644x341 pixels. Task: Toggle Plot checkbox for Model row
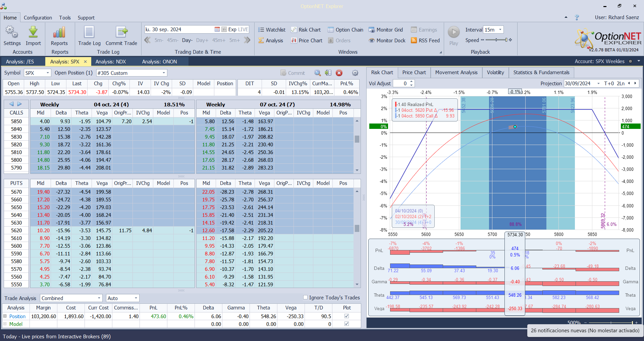[x=346, y=324]
